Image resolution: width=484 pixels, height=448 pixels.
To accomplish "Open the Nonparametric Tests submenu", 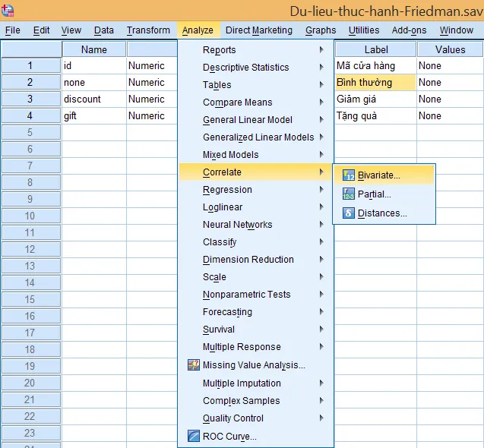I will [x=256, y=295].
